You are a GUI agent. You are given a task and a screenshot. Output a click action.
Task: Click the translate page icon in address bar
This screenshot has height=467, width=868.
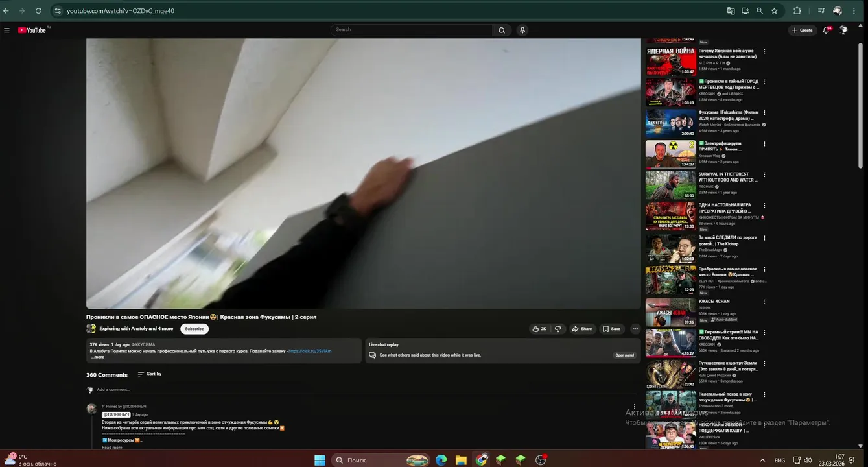[731, 11]
